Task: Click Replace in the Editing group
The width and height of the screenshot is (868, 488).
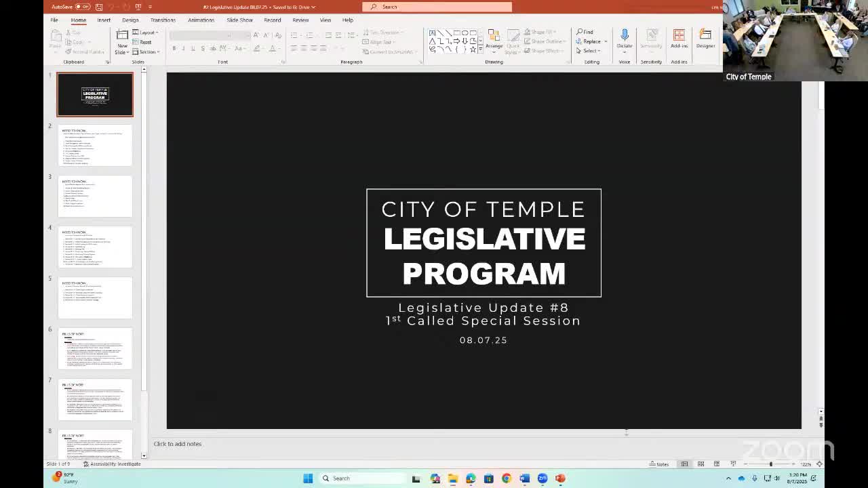Action: (590, 41)
